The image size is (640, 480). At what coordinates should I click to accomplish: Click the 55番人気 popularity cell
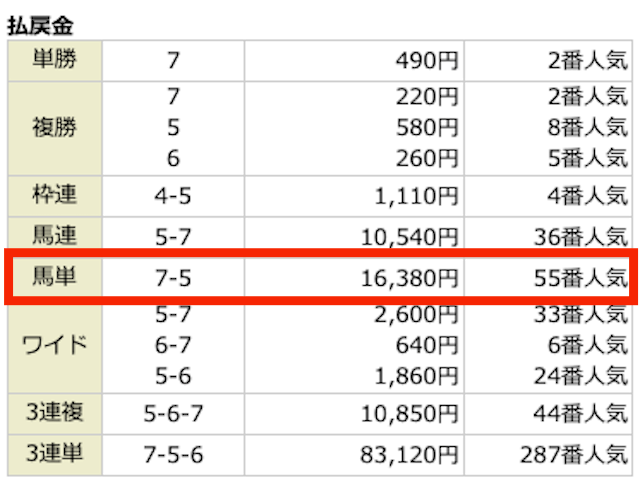pyautogui.click(x=581, y=279)
